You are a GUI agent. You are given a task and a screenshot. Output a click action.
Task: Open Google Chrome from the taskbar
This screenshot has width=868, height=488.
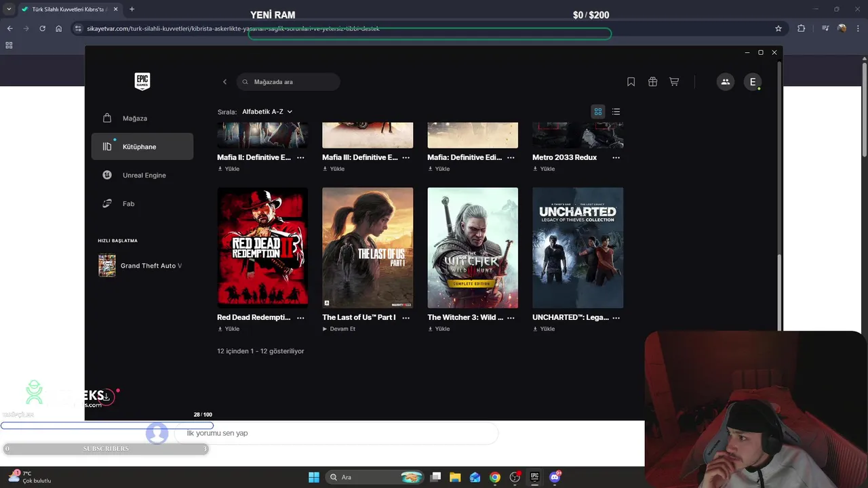point(495,477)
